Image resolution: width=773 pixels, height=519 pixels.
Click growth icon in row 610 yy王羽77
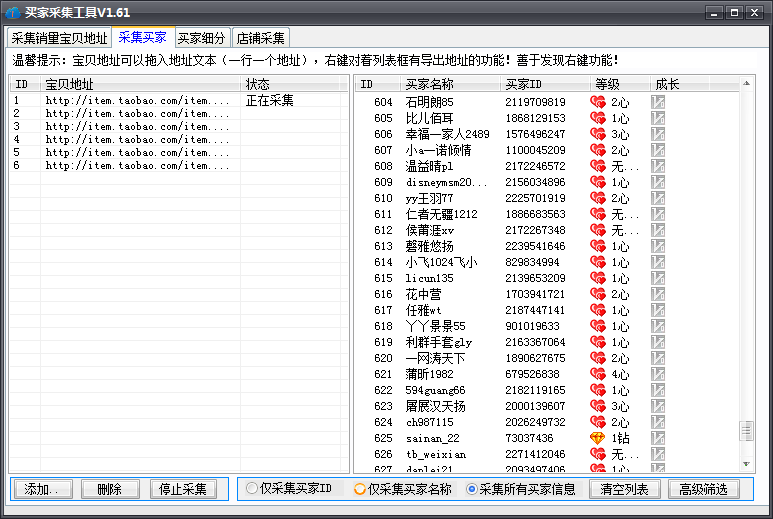658,198
